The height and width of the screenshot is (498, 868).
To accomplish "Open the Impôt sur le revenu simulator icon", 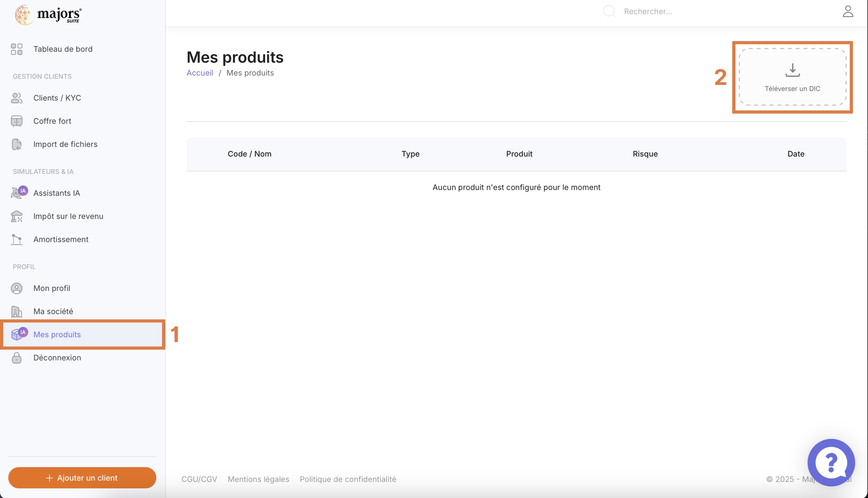I will [17, 216].
